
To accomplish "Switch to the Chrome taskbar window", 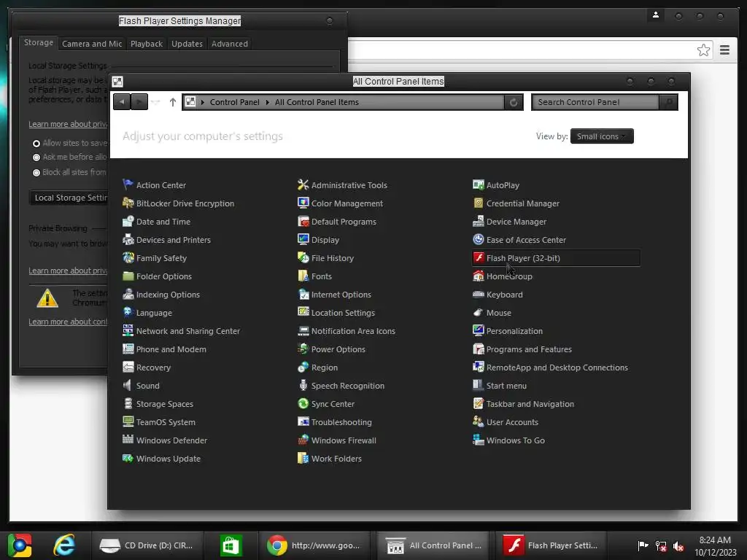I will point(314,545).
